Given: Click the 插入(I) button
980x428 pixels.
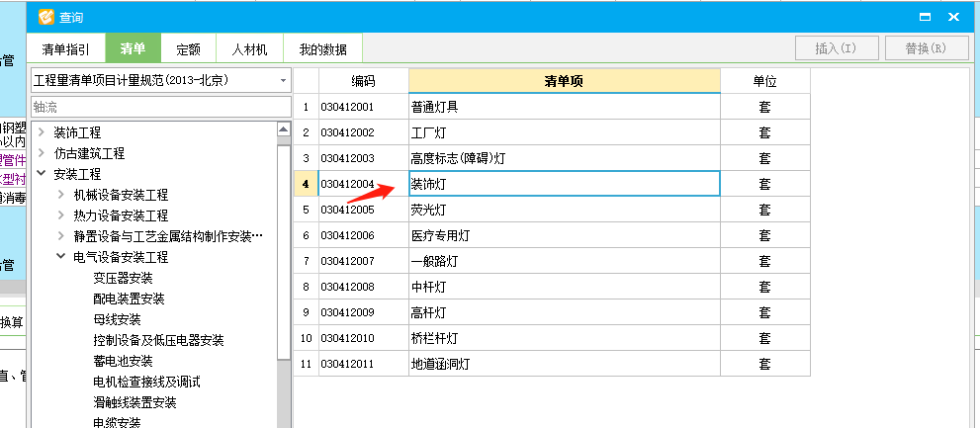Looking at the screenshot, I should 834,48.
